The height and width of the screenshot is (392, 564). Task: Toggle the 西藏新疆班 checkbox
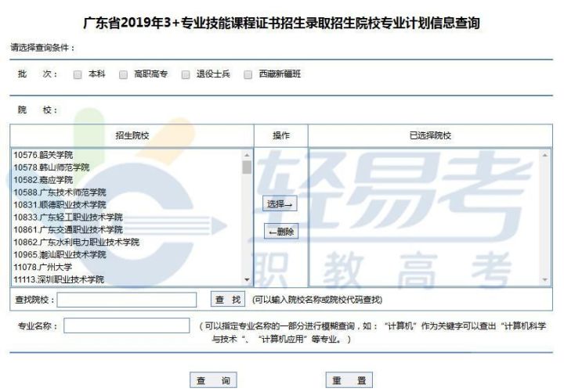point(248,75)
